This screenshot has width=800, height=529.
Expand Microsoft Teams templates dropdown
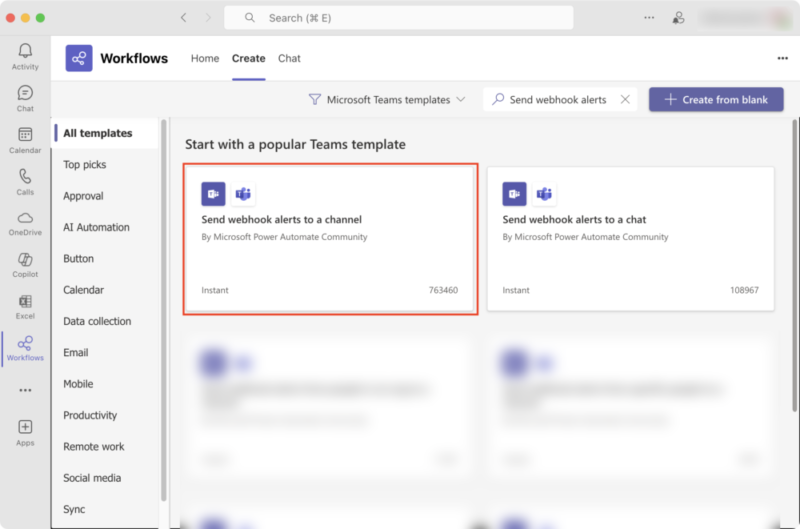coord(388,99)
